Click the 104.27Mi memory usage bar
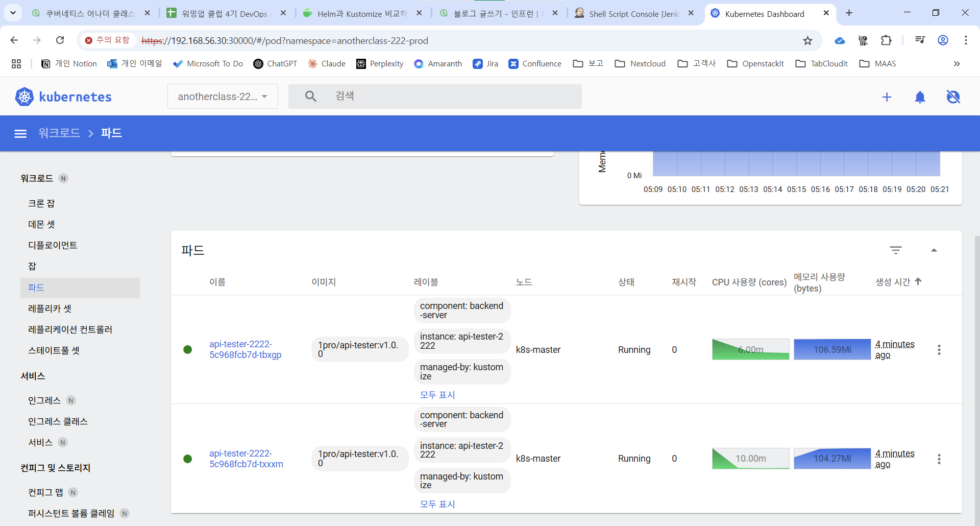 coord(832,459)
